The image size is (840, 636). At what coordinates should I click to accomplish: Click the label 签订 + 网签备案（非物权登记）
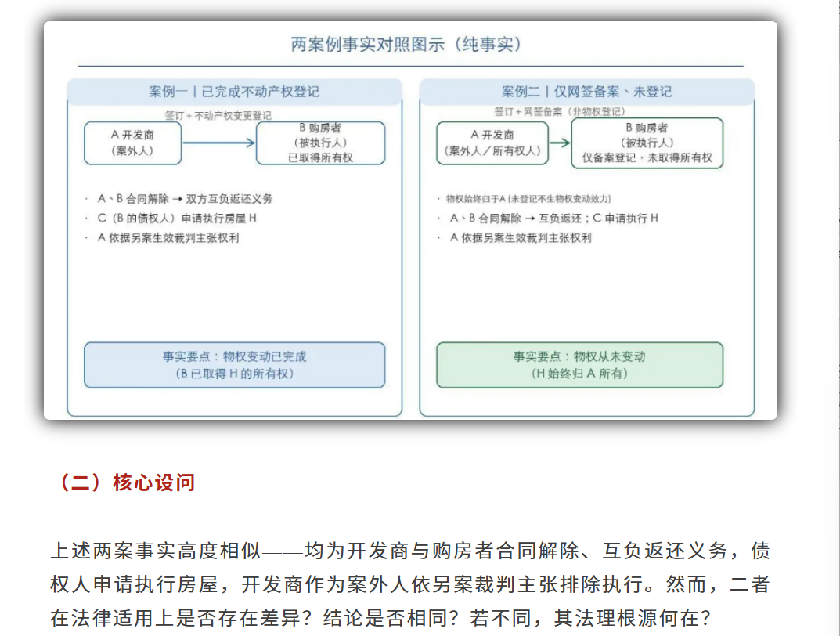point(559,111)
